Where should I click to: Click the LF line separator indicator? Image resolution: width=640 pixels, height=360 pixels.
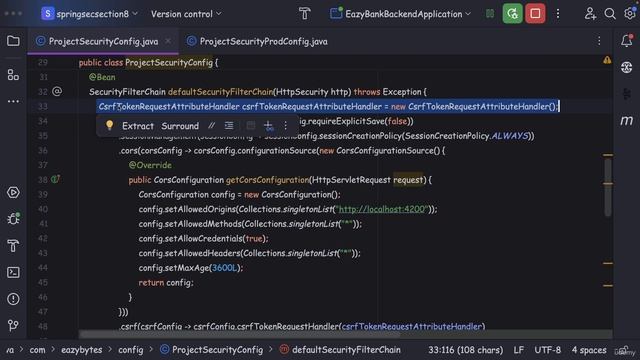click(518, 350)
